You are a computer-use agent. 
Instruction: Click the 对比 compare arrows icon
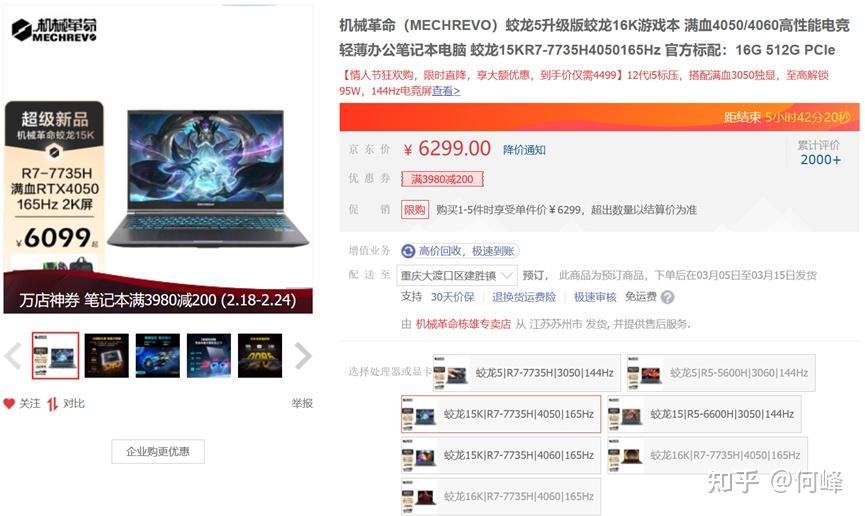(x=52, y=404)
